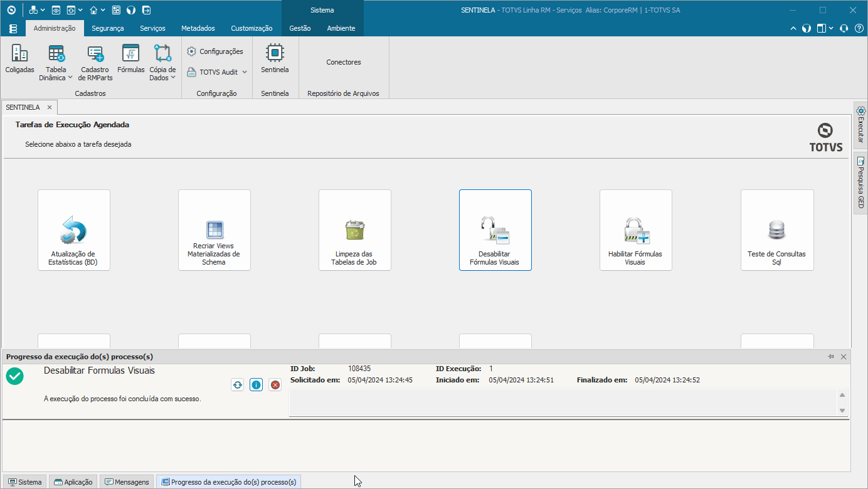Select Desabilitar Fórmulas Visuais task
This screenshot has height=489, width=868.
[x=495, y=230]
